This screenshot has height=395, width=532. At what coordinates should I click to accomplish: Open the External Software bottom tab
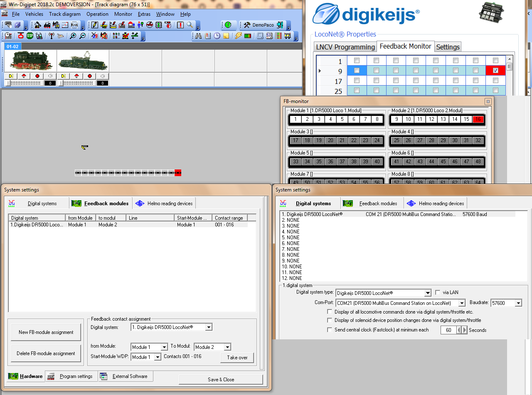click(126, 376)
